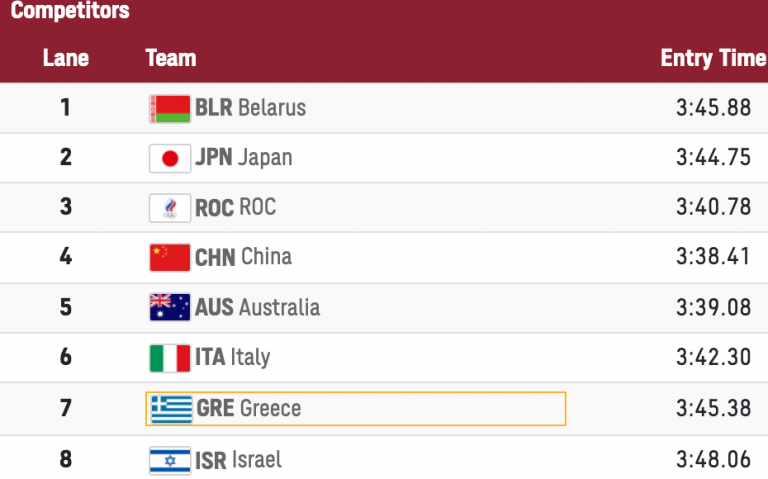The height and width of the screenshot is (479, 768).
Task: Click the Belarus flag icon
Action: pyautogui.click(x=169, y=108)
